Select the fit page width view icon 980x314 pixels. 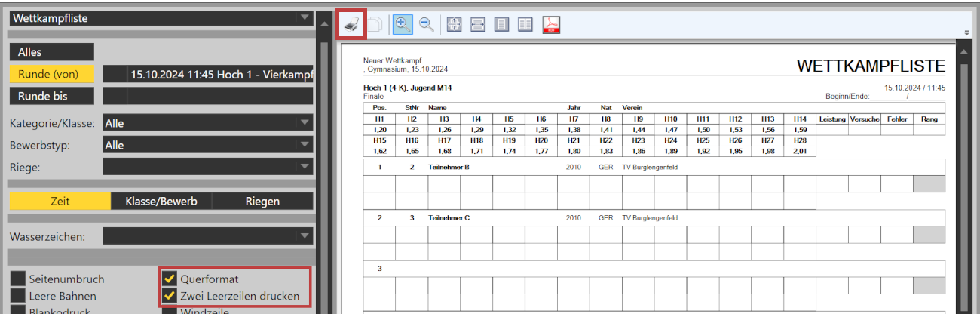477,24
